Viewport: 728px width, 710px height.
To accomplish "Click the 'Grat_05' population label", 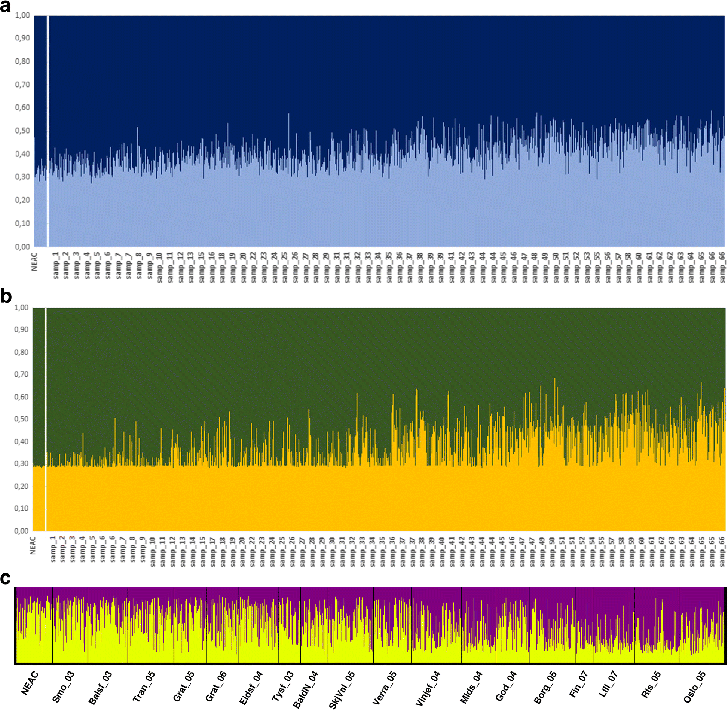I will click(184, 686).
